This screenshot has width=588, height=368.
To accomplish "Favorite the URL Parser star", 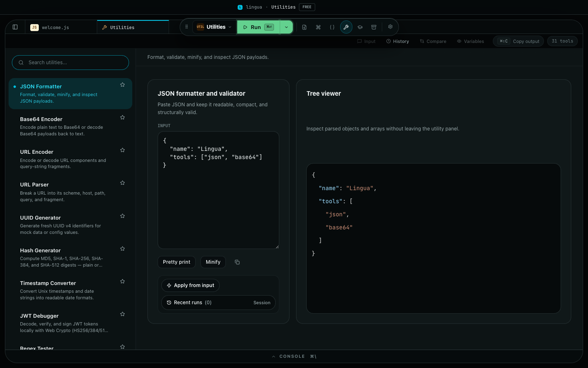I will pos(122,183).
